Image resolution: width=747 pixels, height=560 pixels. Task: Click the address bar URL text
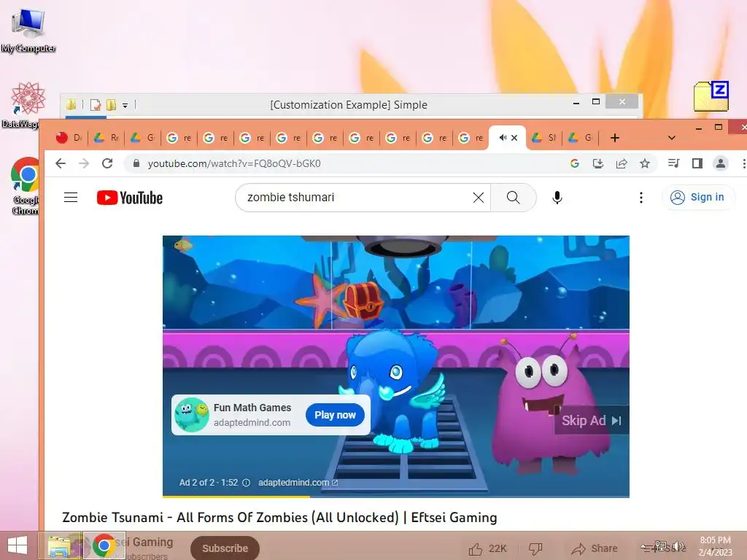tap(234, 163)
